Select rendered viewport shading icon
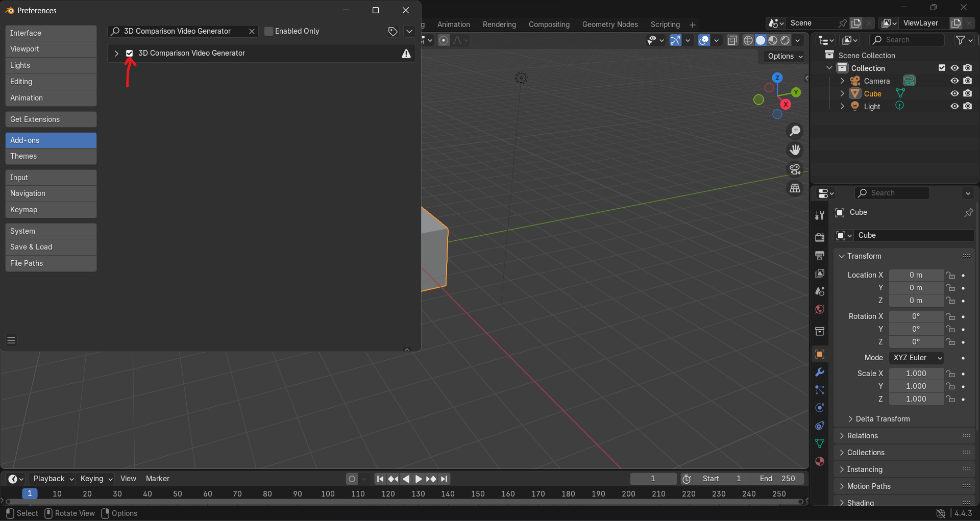This screenshot has width=980, height=521. click(785, 40)
